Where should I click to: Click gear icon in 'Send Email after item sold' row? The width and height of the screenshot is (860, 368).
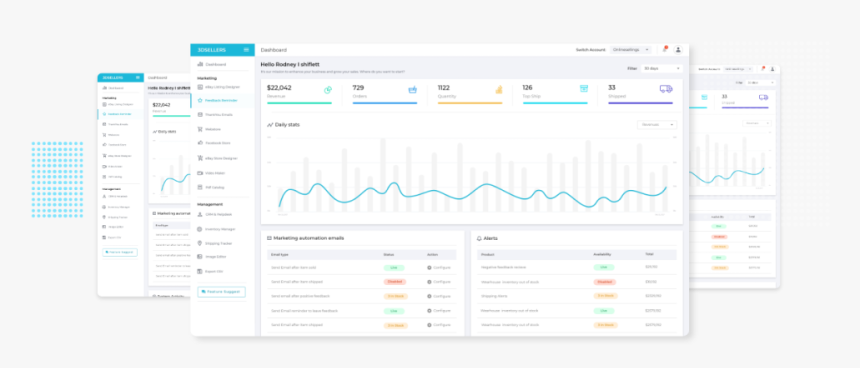pos(429,268)
